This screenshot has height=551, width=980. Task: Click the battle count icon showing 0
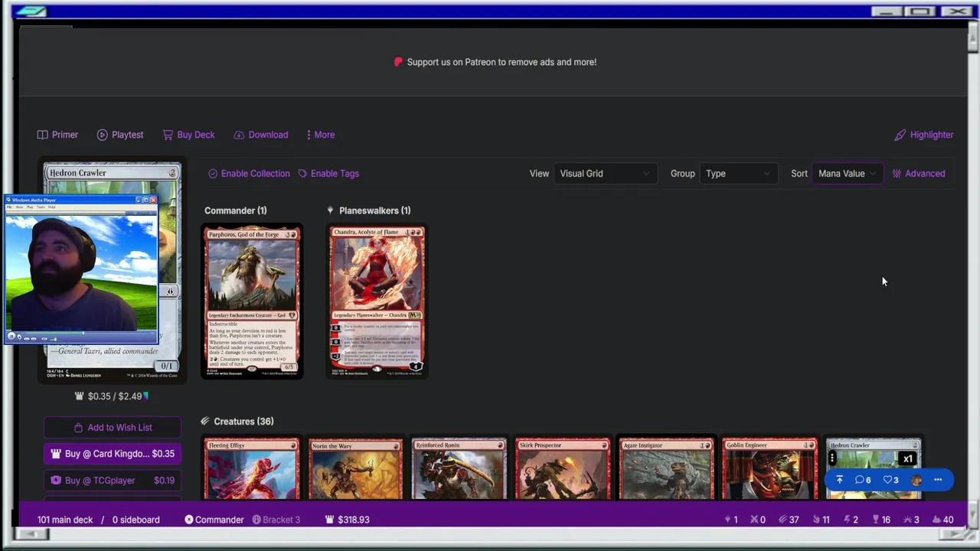[757, 520]
